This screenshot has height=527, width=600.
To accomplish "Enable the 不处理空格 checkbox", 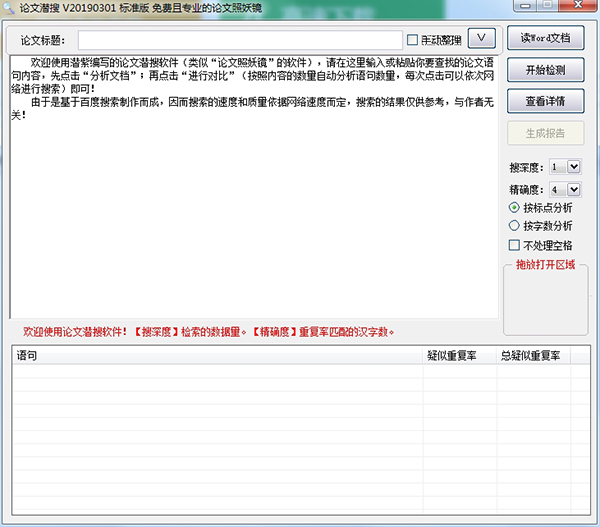I will 514,245.
